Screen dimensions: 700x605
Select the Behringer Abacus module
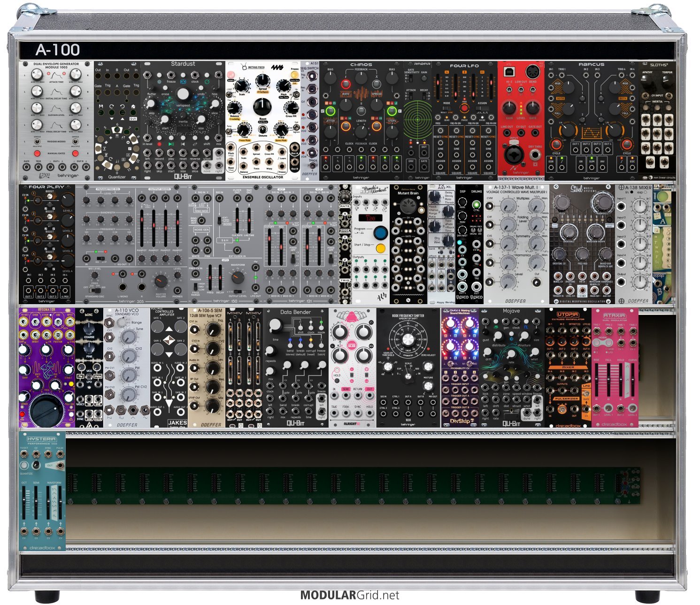(592, 121)
